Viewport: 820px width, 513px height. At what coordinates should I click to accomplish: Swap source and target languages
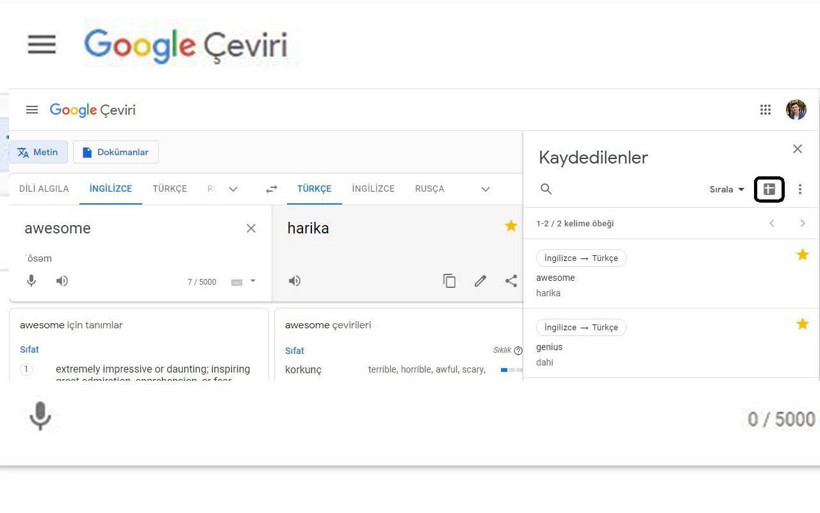pos(271,189)
